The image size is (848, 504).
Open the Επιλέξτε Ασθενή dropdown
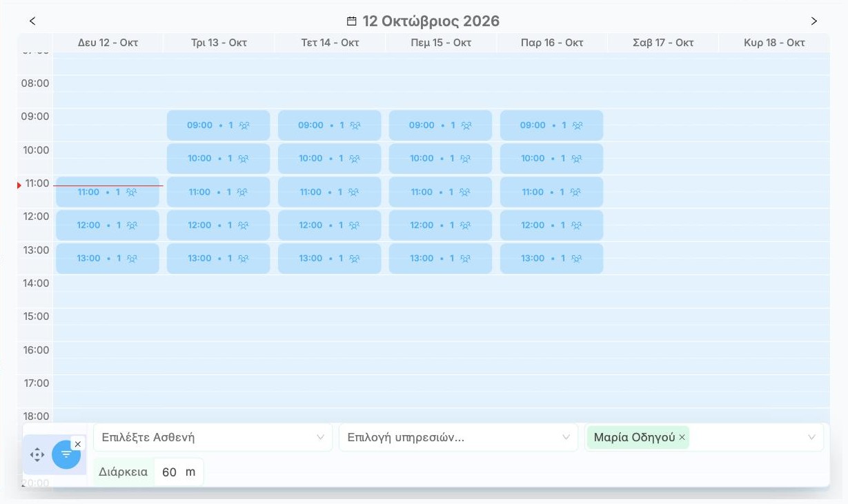tap(213, 437)
